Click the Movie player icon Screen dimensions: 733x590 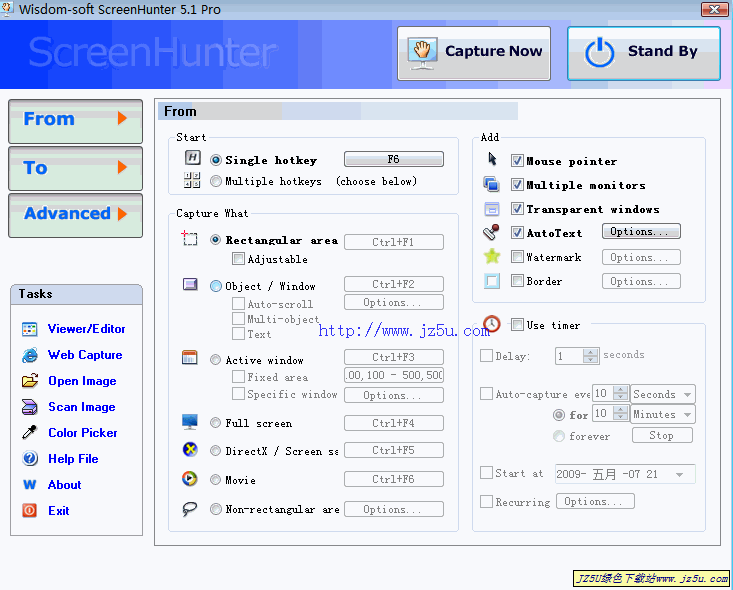pyautogui.click(x=189, y=479)
